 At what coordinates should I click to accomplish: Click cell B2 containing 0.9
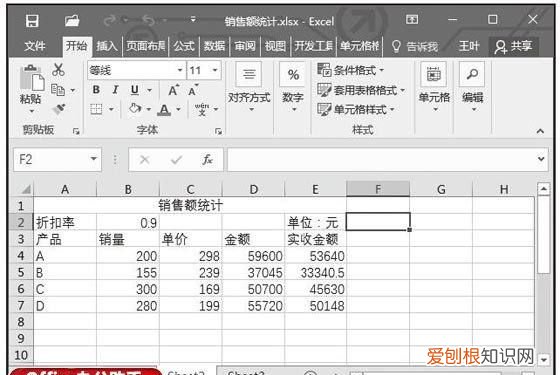point(128,223)
